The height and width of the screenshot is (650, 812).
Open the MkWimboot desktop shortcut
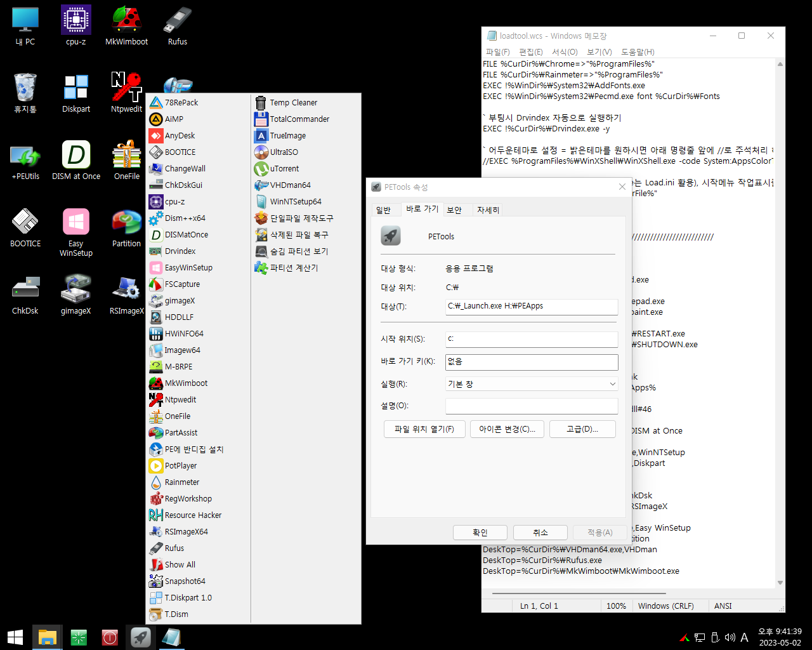point(126,25)
